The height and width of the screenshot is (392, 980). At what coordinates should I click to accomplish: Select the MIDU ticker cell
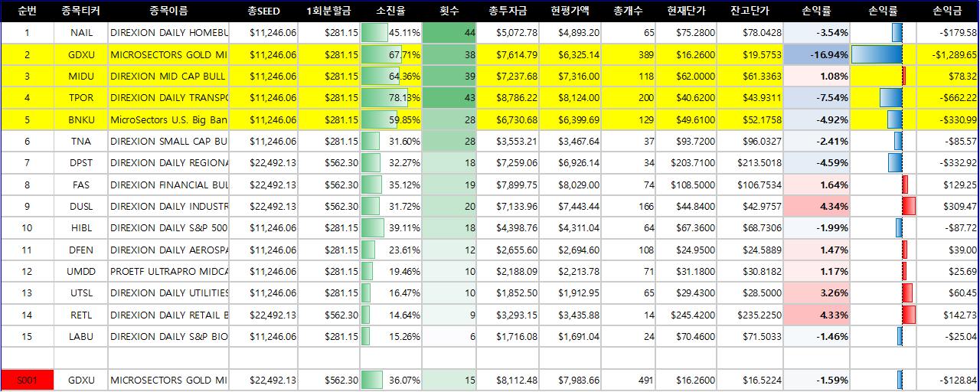click(81, 77)
